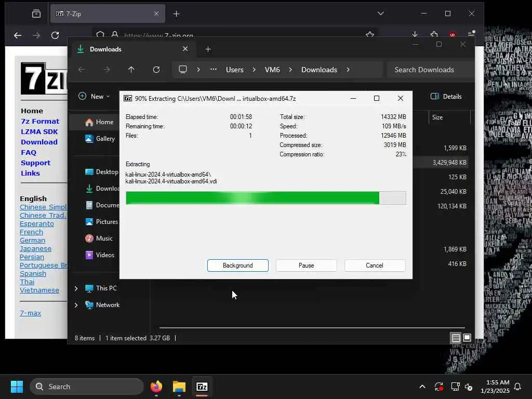Click Explorer forward arrow
This screenshot has height=399, width=532.
click(x=107, y=70)
